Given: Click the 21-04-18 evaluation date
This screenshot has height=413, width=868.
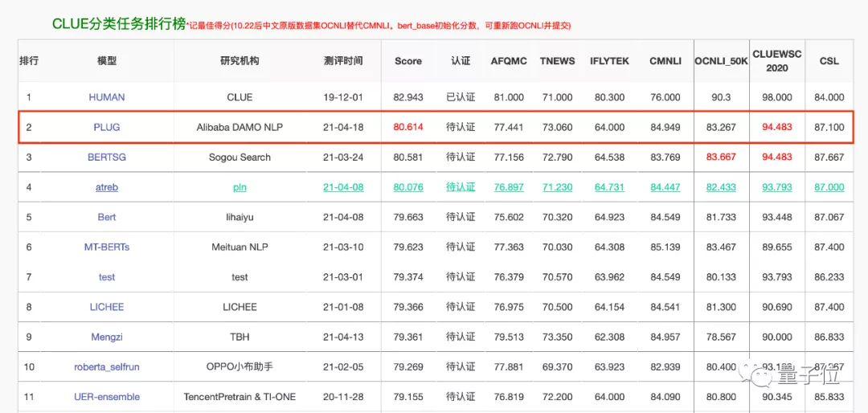Looking at the screenshot, I should tap(343, 127).
